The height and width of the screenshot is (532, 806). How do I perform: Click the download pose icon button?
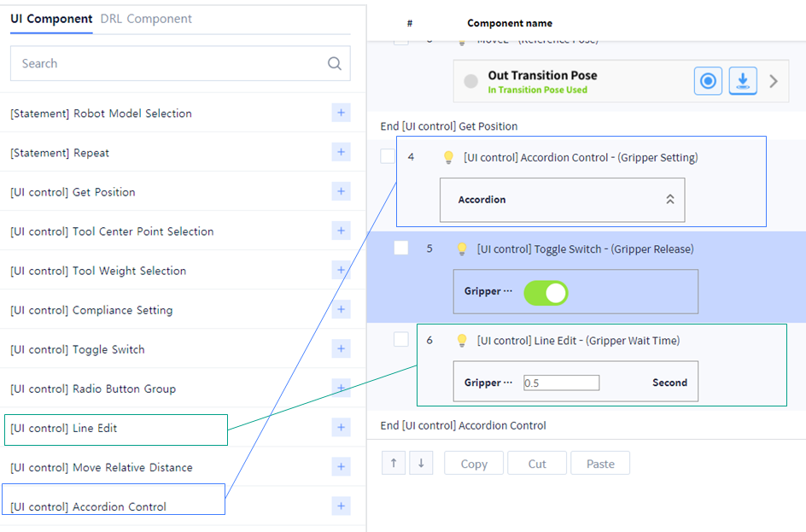742,81
